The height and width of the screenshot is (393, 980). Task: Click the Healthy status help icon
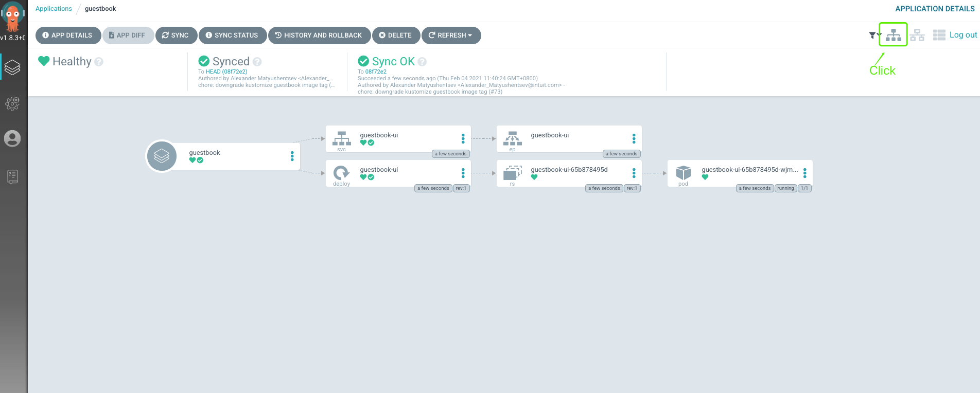[x=99, y=62]
